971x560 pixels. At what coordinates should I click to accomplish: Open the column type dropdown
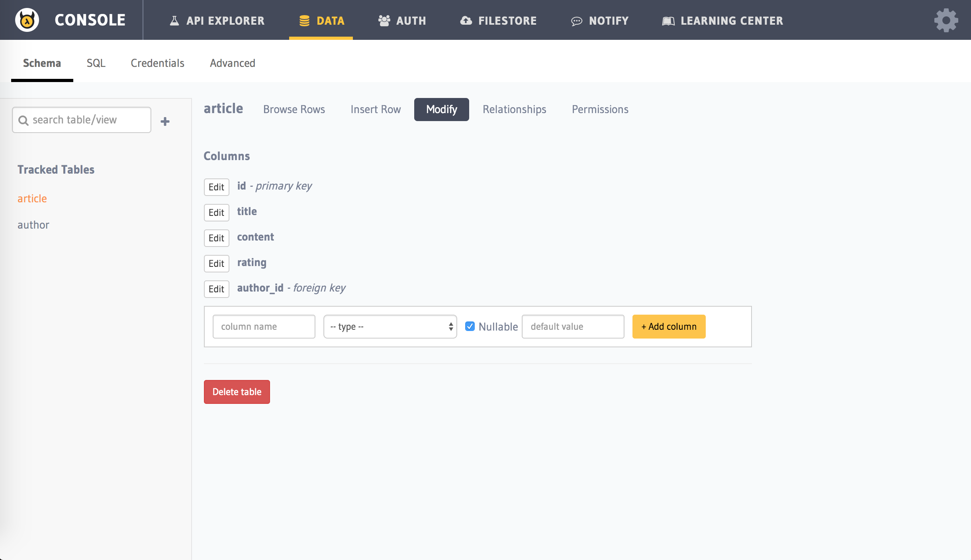pos(390,327)
